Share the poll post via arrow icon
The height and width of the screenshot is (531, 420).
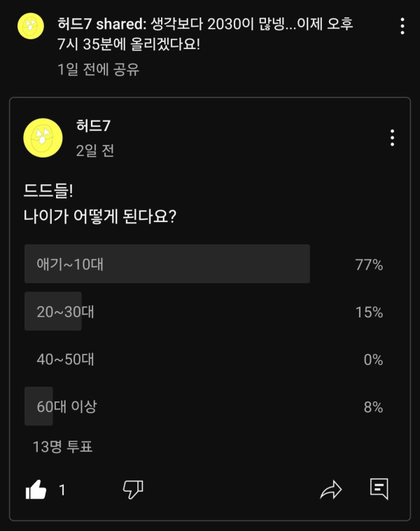pyautogui.click(x=330, y=490)
